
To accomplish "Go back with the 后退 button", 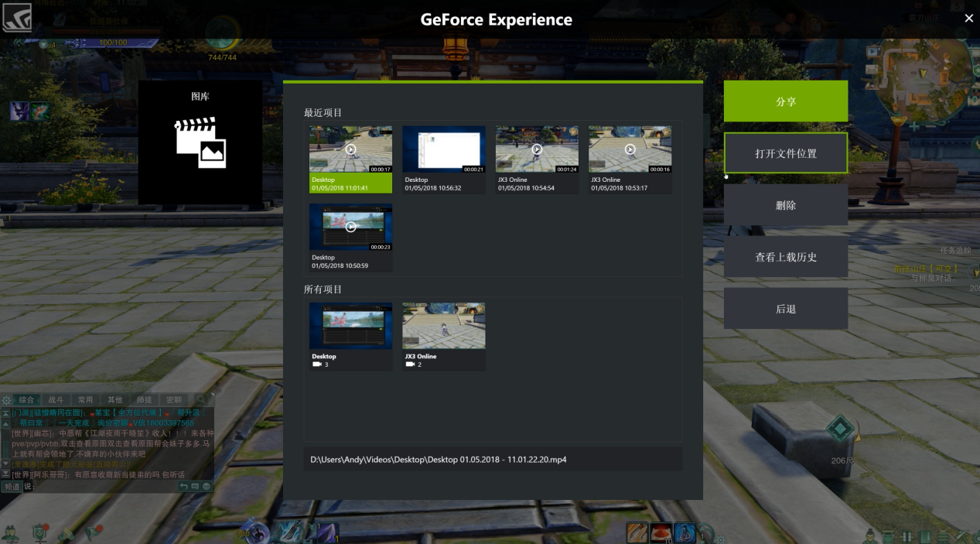I will click(786, 309).
